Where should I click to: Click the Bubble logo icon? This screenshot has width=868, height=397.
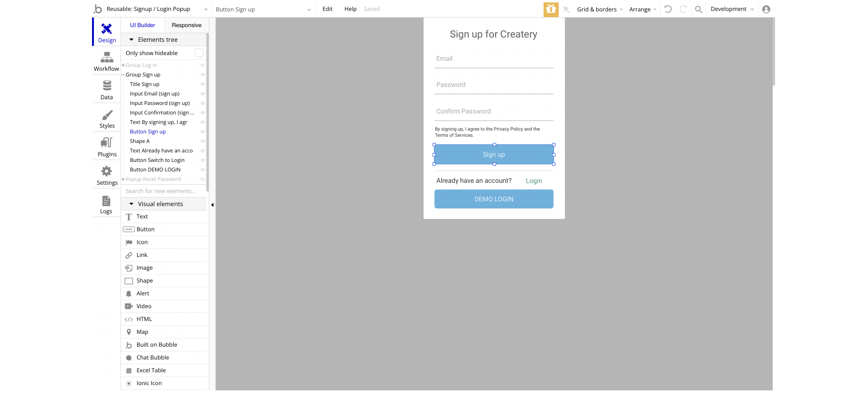click(98, 9)
